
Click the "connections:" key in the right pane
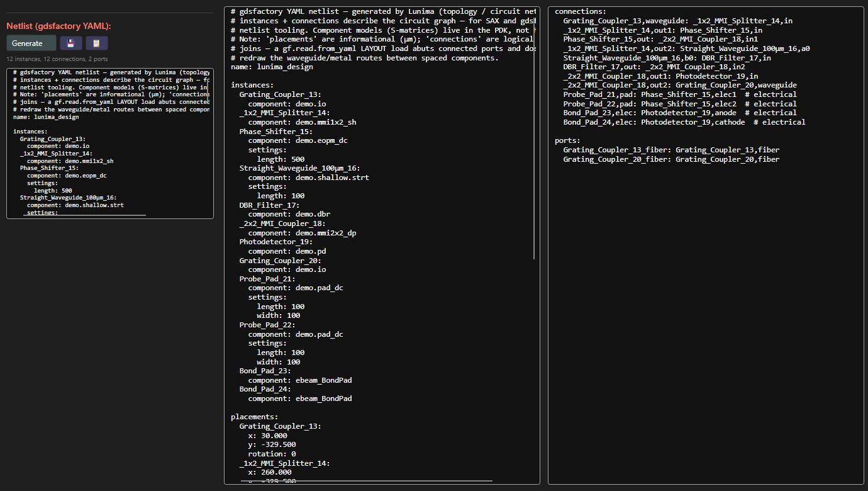pyautogui.click(x=581, y=11)
